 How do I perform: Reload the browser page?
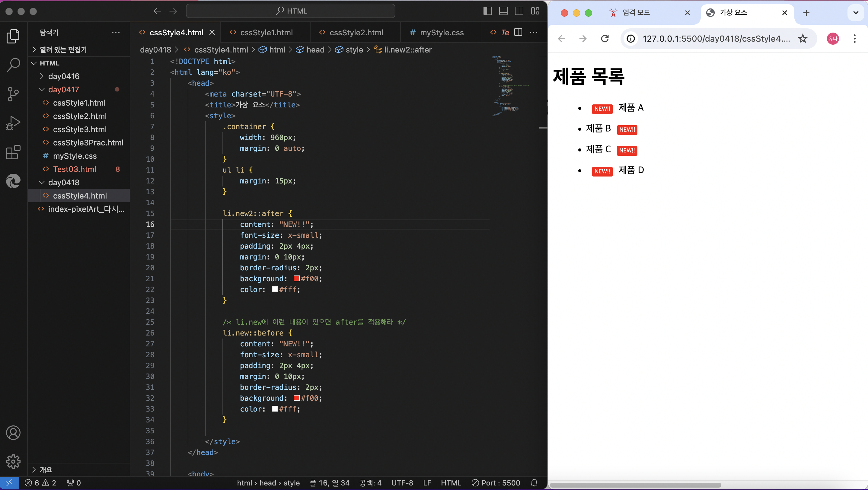[605, 39]
